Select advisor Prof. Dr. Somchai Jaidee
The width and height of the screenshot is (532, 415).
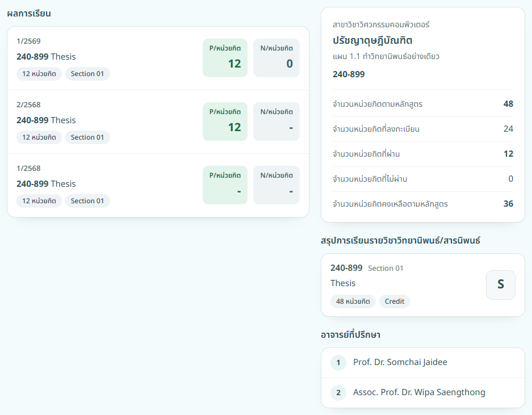[423, 363]
